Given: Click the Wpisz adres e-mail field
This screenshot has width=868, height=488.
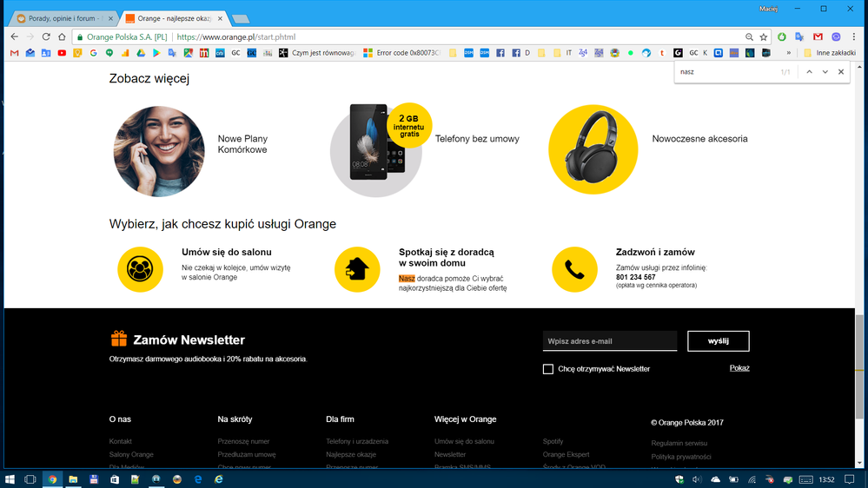Looking at the screenshot, I should (x=609, y=341).
